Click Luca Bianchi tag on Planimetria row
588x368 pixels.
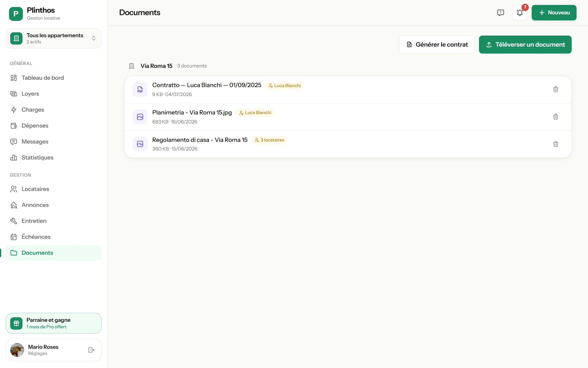click(x=255, y=113)
